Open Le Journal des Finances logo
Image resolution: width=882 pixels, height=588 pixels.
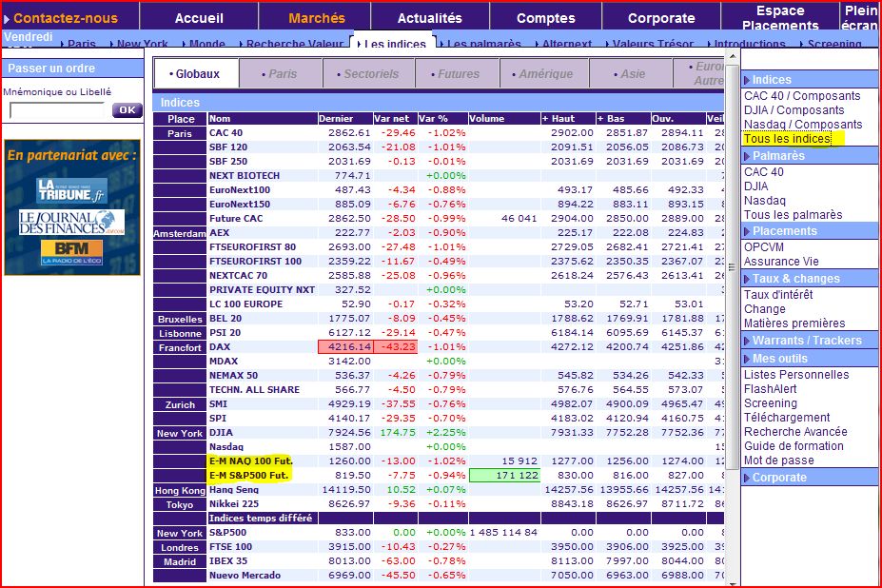coord(71,223)
